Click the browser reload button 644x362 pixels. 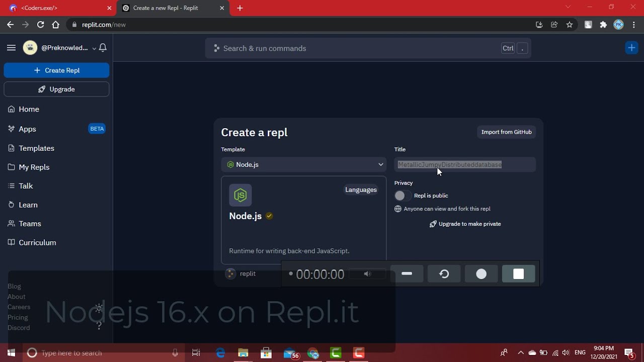coord(40,25)
